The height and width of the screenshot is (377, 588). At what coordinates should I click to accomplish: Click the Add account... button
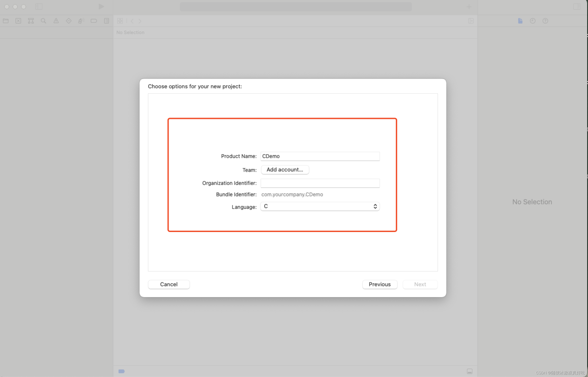click(285, 170)
